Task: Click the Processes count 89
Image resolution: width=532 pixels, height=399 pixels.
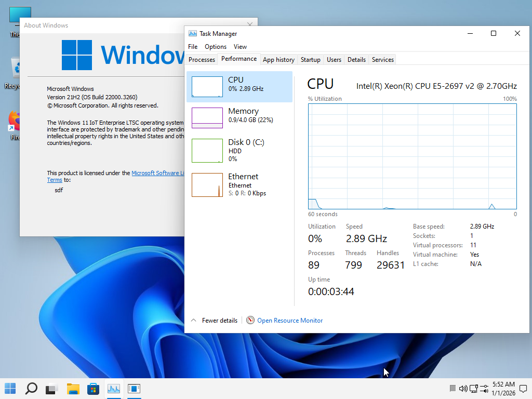Action: coord(314,265)
